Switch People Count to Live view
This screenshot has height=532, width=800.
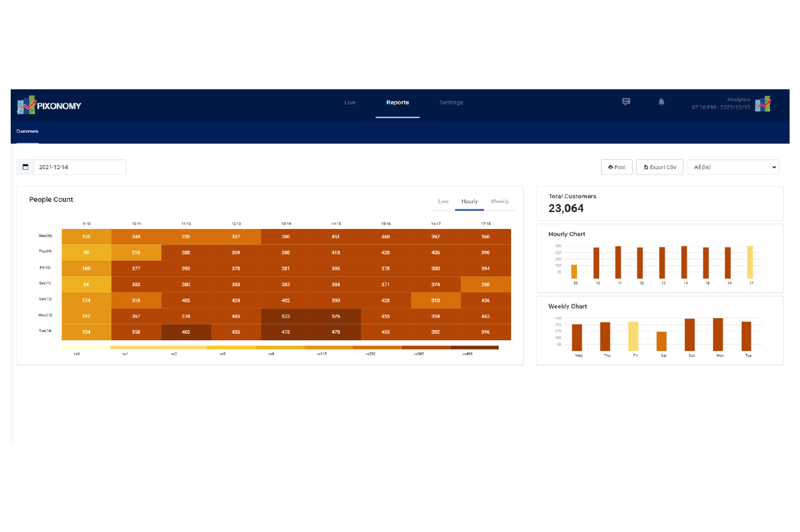click(443, 202)
